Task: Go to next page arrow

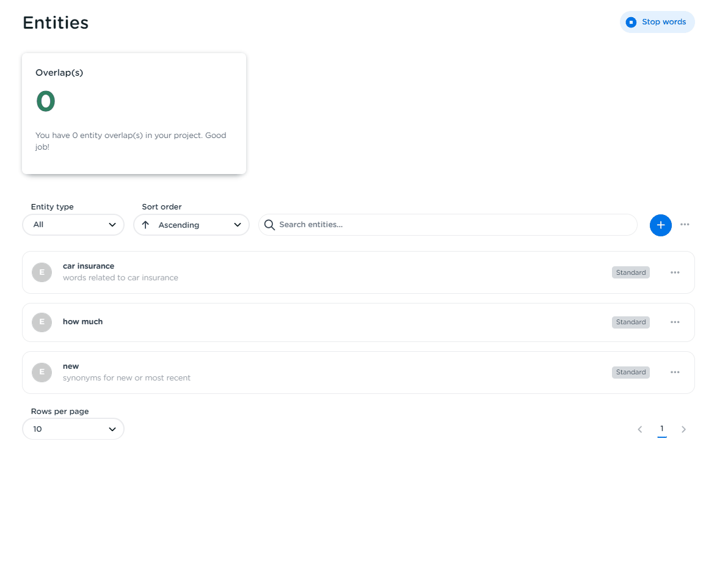Action: pos(683,429)
